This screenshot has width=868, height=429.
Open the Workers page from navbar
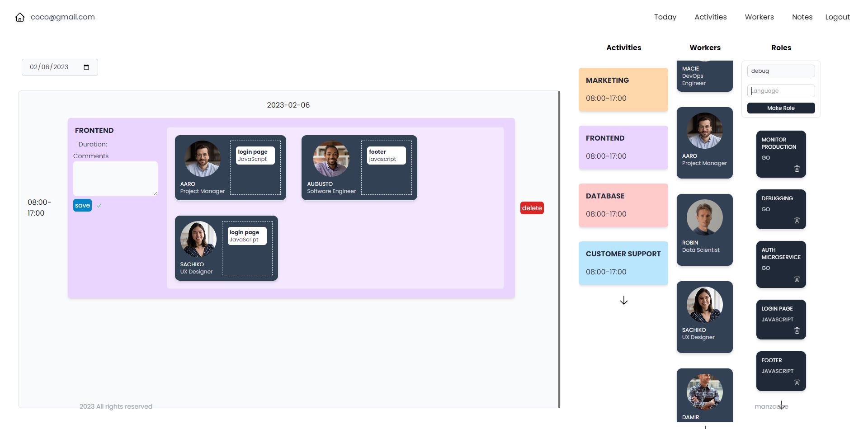759,17
